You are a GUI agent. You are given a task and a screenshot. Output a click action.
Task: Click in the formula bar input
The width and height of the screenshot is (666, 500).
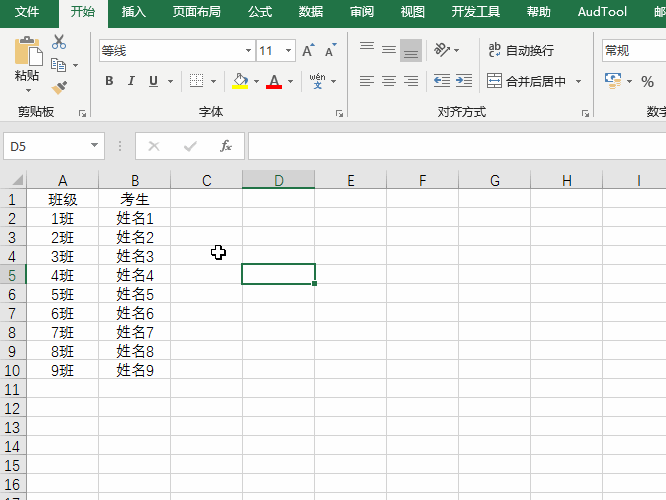coord(457,146)
